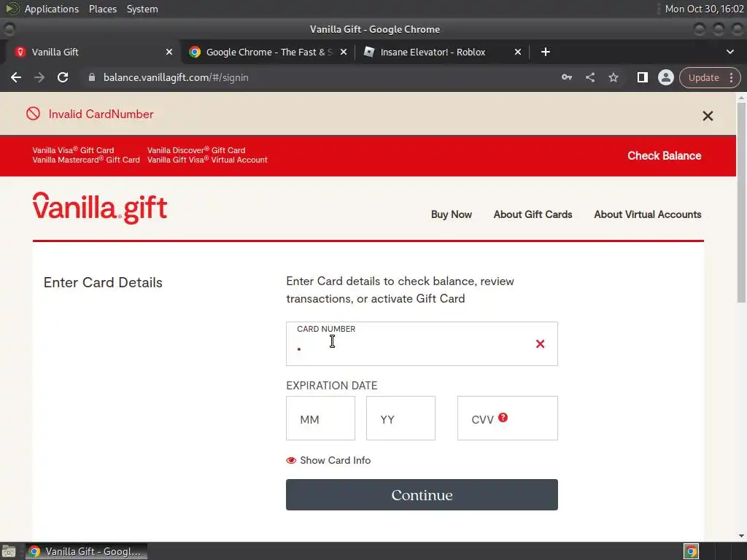Click Vanilla Mastercard Gift Card text
Screen dimensions: 747x560
(x=86, y=160)
